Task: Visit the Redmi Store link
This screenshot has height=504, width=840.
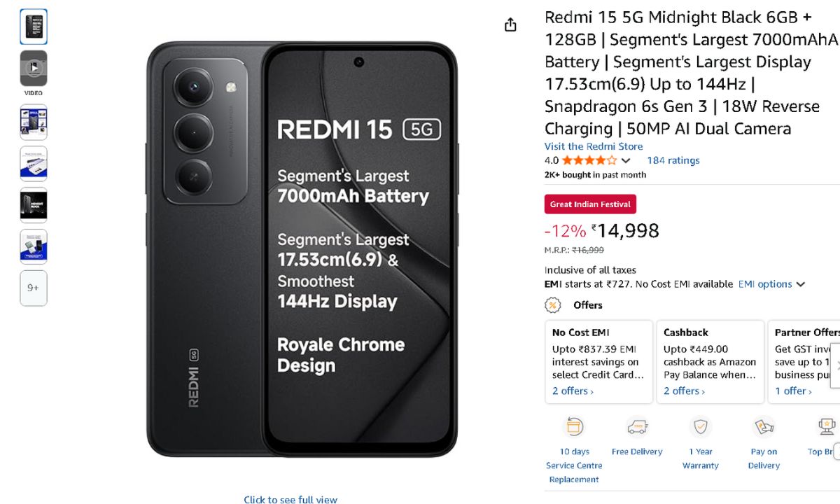Action: [594, 146]
